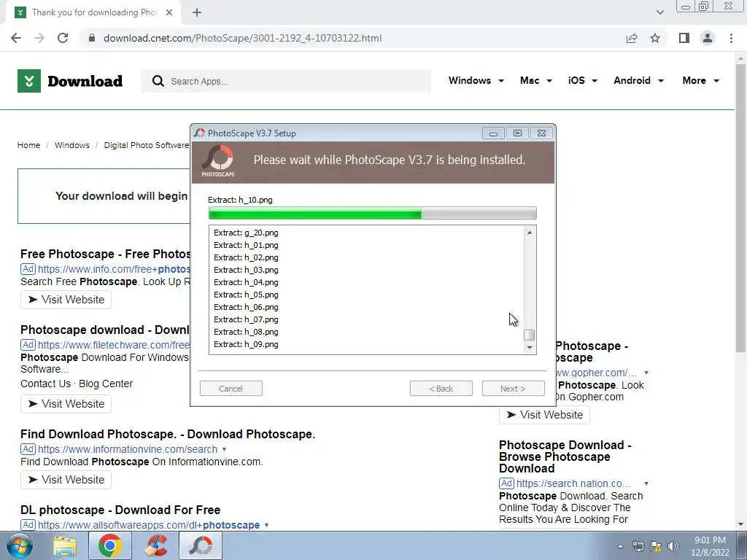Image resolution: width=747 pixels, height=560 pixels.
Task: Minimize the PhotoScape Setup window
Action: (493, 133)
